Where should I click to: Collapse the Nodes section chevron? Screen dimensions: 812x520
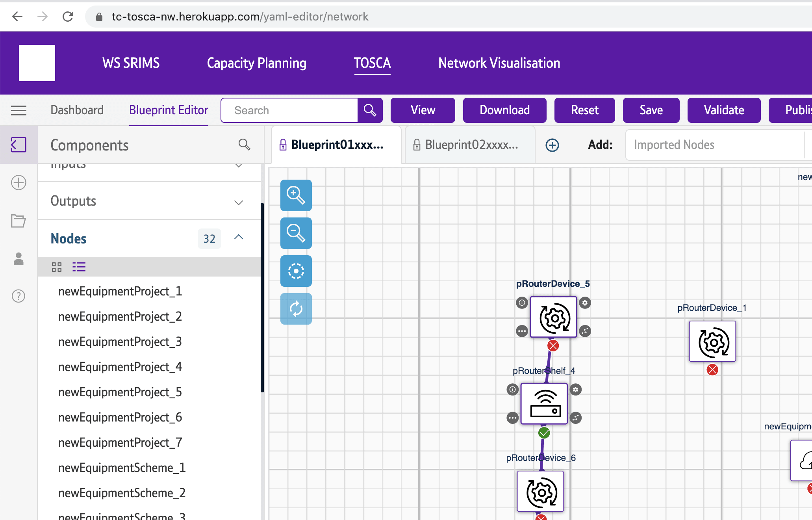point(238,237)
